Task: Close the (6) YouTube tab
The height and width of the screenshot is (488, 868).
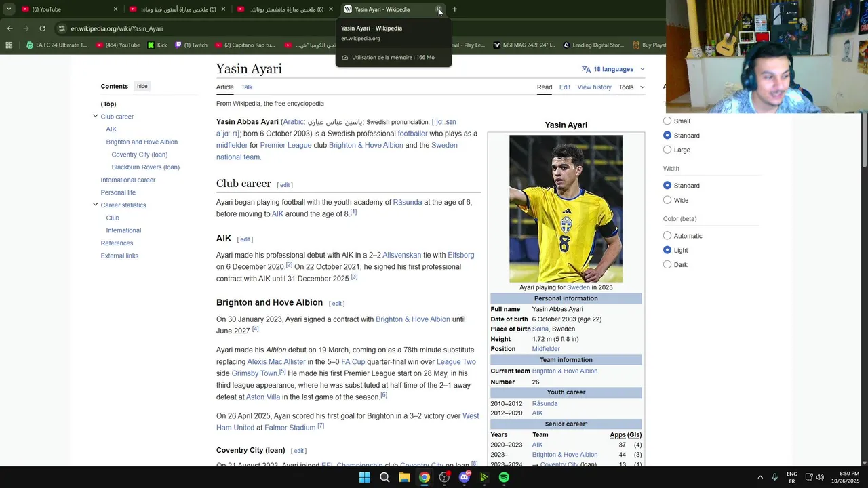Action: [115, 9]
